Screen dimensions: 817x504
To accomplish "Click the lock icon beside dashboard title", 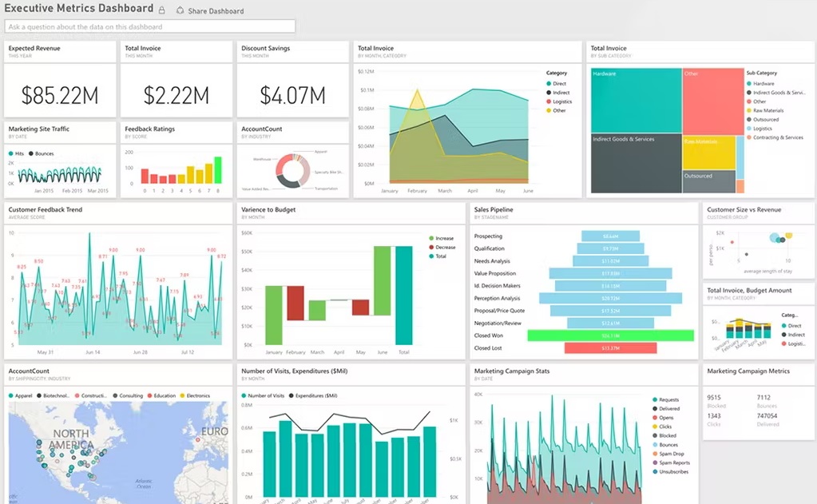I will pos(162,10).
